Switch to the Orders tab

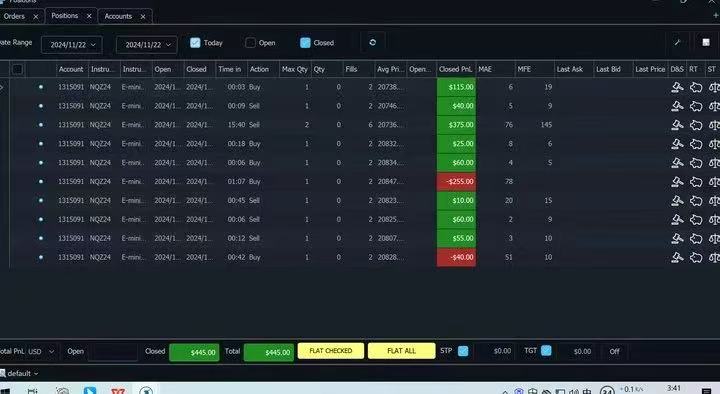(14, 16)
